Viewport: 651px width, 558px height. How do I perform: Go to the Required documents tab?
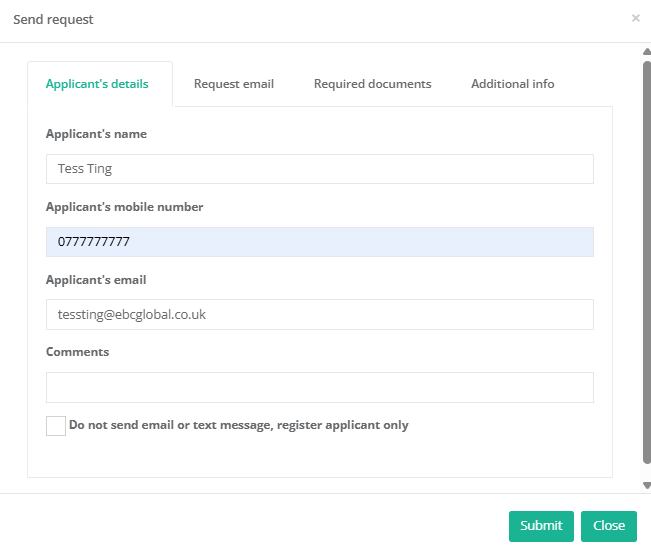372,84
